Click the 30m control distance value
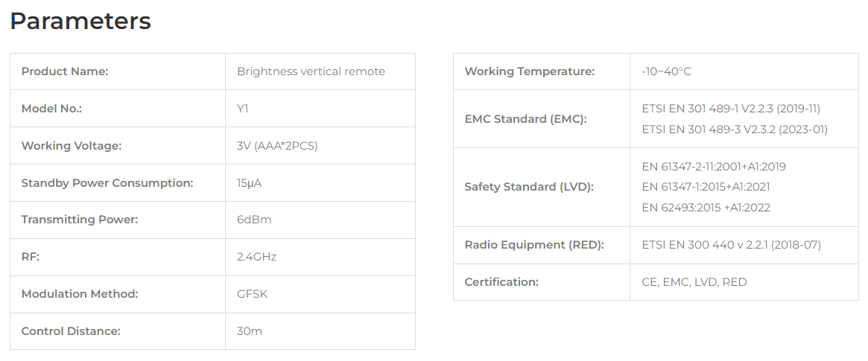Screen dimensions: 868x361 click(249, 331)
